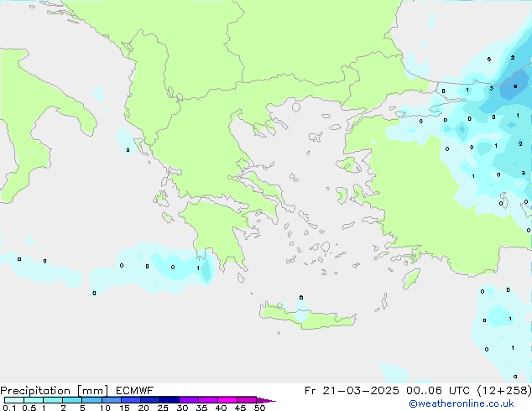The width and height of the screenshot is (532, 411).
Task: Open the weatheronline.co.uk link
Action: pos(462,403)
